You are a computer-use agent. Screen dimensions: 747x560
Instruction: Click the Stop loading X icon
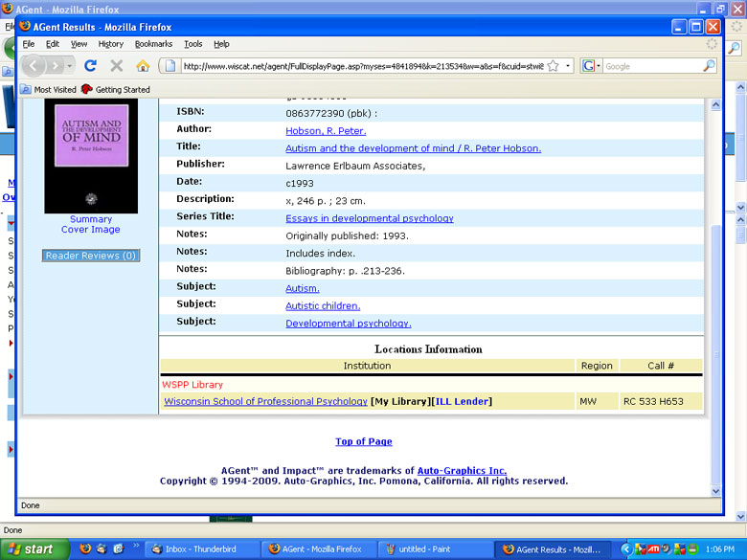point(117,66)
